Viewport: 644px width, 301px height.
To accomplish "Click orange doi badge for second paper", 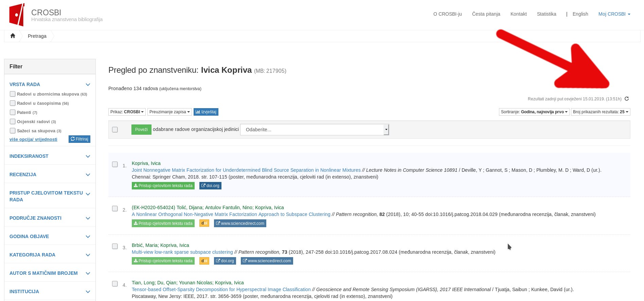I will [x=204, y=223].
